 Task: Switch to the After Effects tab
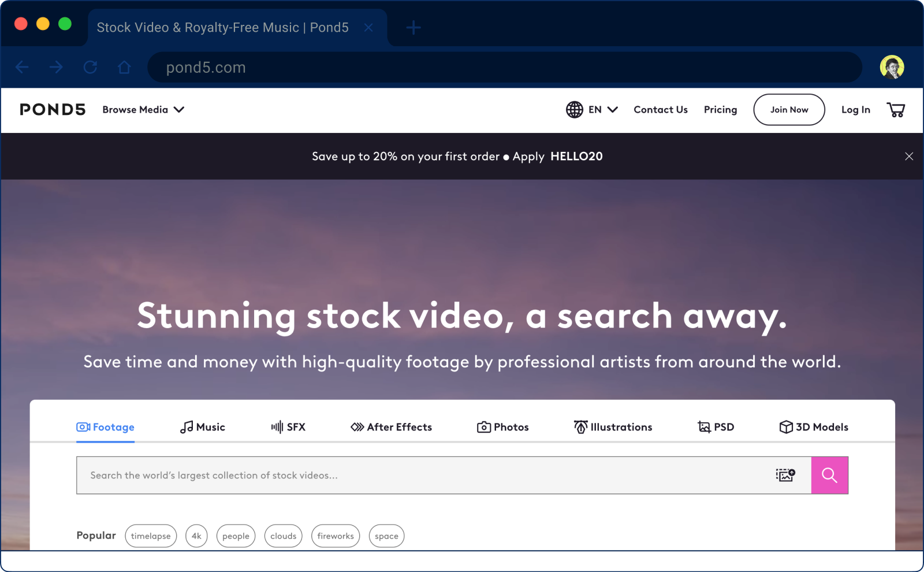point(390,427)
